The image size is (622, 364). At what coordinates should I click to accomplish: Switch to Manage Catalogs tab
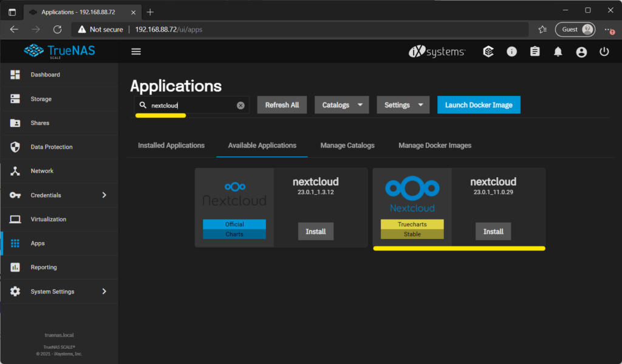click(x=347, y=146)
